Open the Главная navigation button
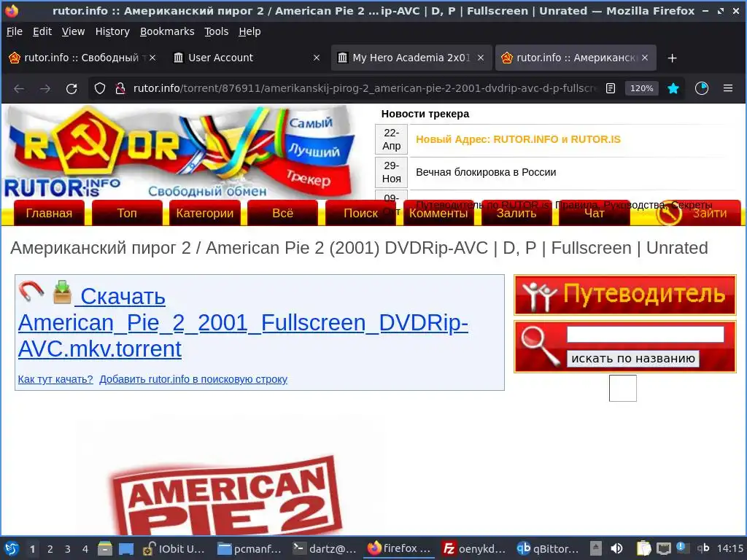Image resolution: width=747 pixels, height=560 pixels. [x=49, y=213]
